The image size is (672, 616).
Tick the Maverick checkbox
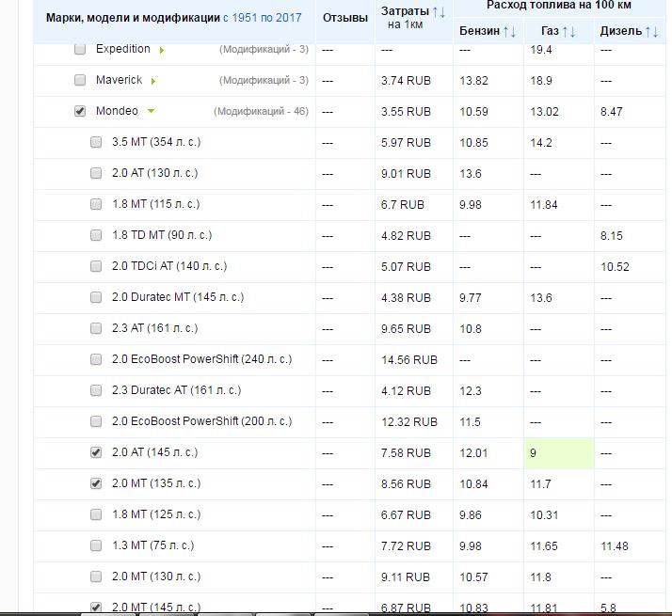(x=80, y=80)
